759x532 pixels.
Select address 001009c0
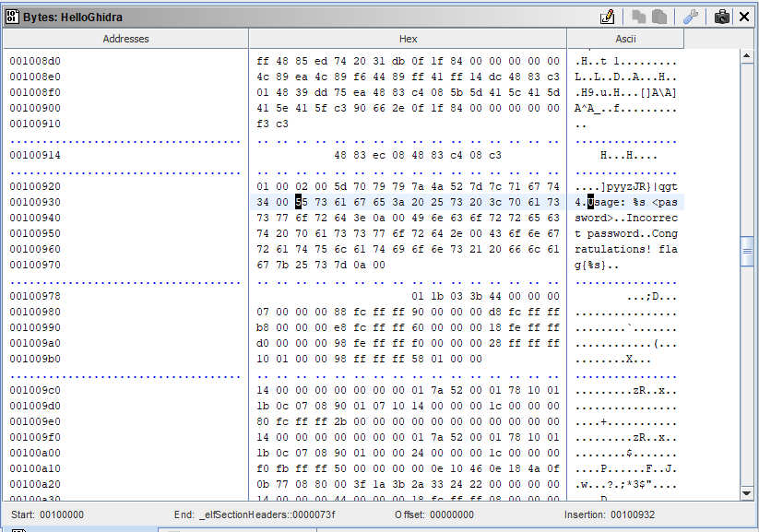(35, 390)
